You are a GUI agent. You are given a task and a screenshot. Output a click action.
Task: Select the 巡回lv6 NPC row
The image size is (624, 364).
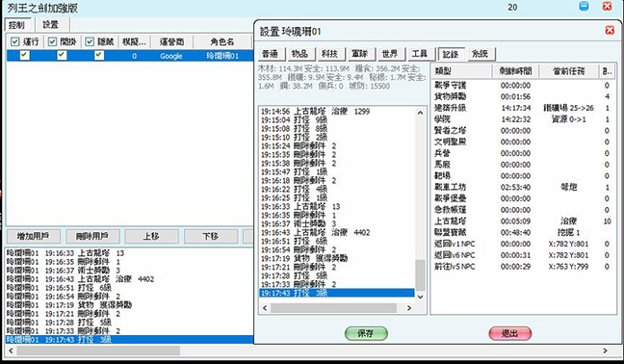tap(523, 255)
